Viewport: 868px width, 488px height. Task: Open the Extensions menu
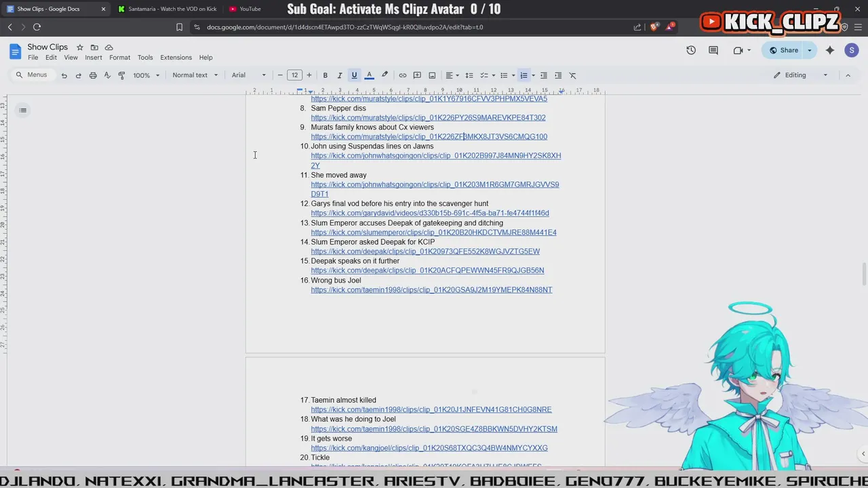176,58
